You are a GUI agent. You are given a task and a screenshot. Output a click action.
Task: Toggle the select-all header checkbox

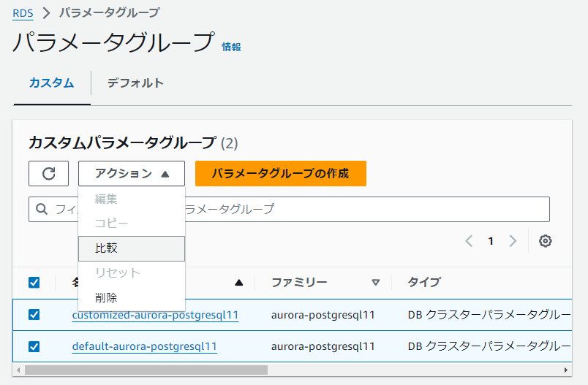tap(34, 283)
